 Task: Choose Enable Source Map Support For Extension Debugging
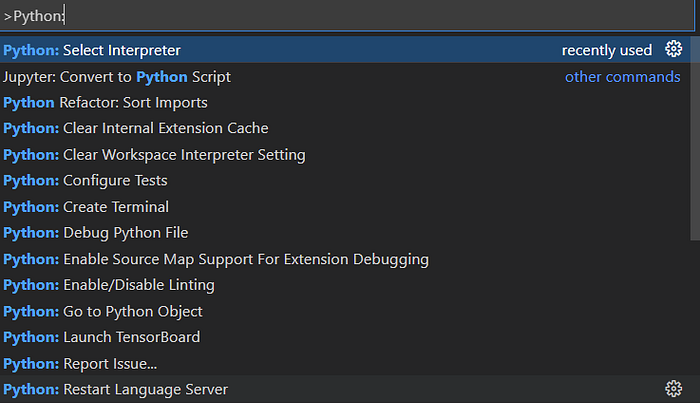click(216, 258)
